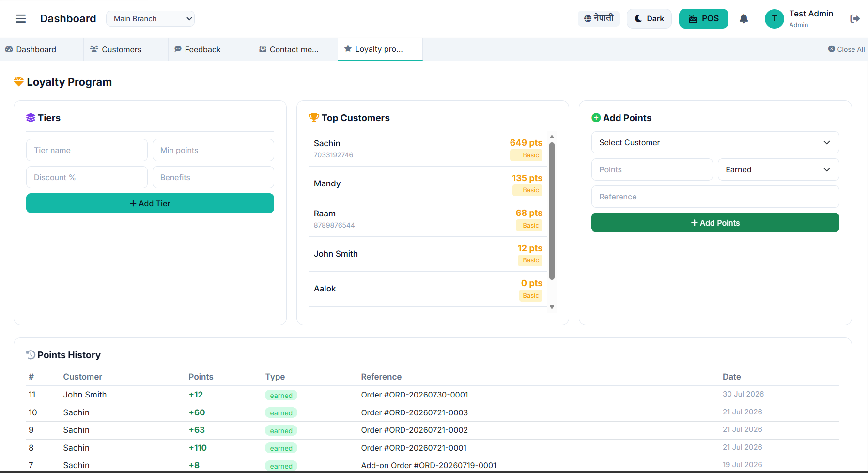Click the Loyalty Program gem icon
Image resolution: width=868 pixels, height=473 pixels.
[19, 82]
